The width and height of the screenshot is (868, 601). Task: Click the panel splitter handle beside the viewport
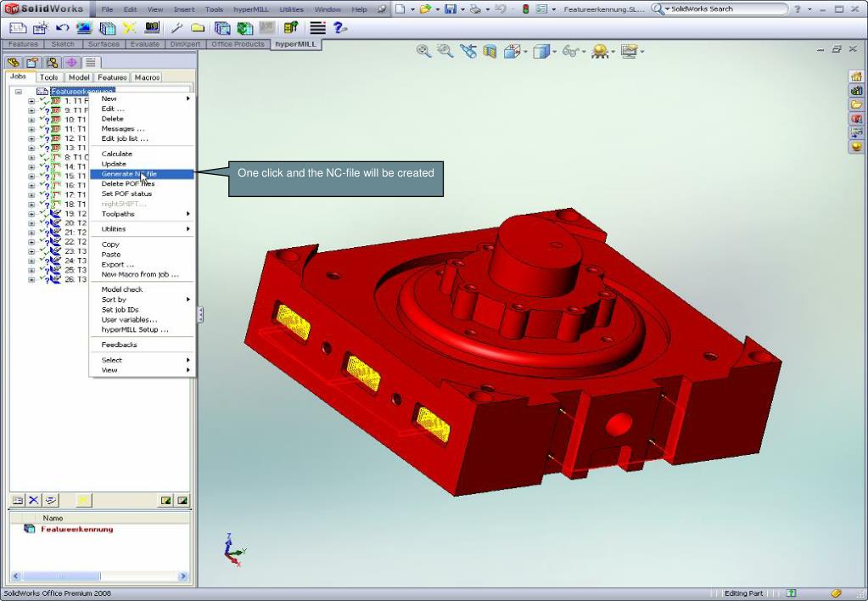[200, 315]
